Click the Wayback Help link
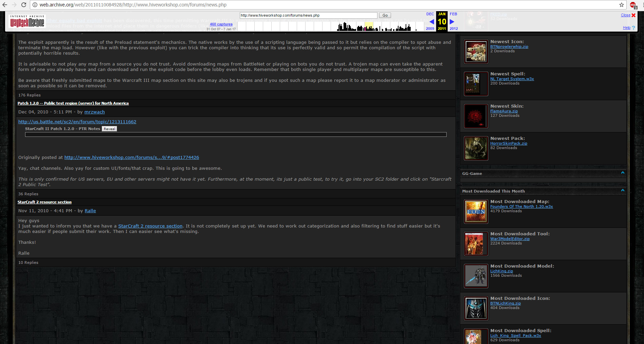644x344 pixels. click(627, 28)
